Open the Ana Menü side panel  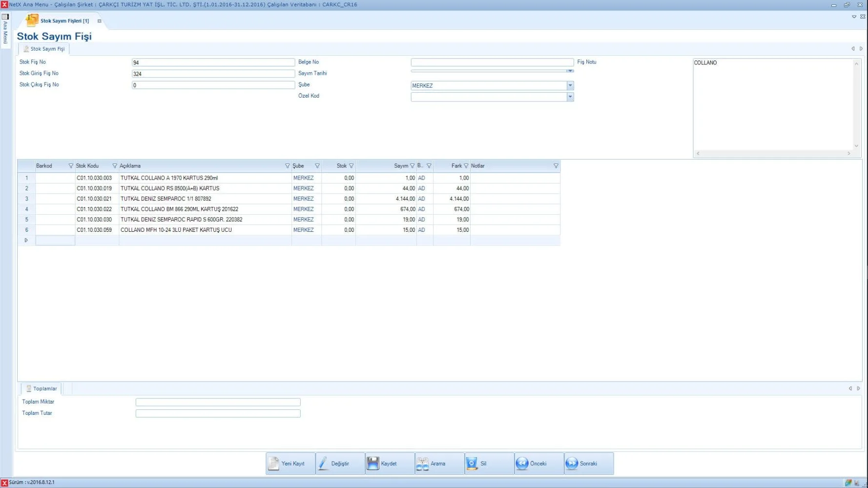point(5,29)
